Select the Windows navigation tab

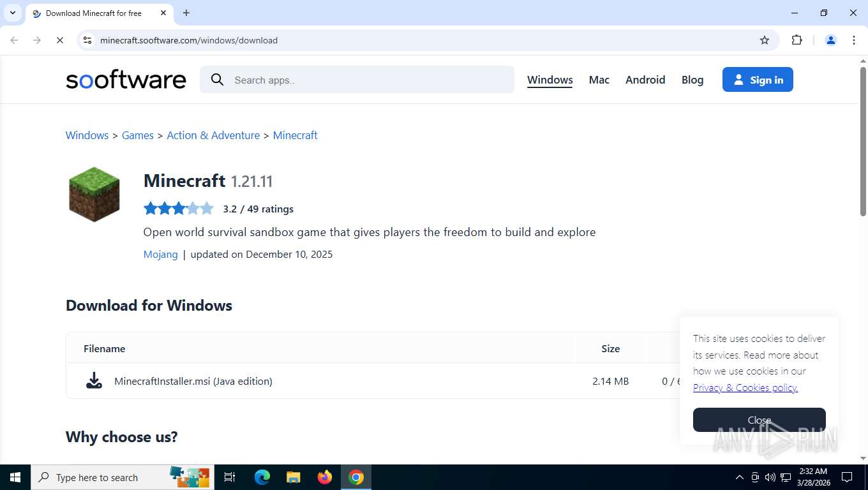550,80
